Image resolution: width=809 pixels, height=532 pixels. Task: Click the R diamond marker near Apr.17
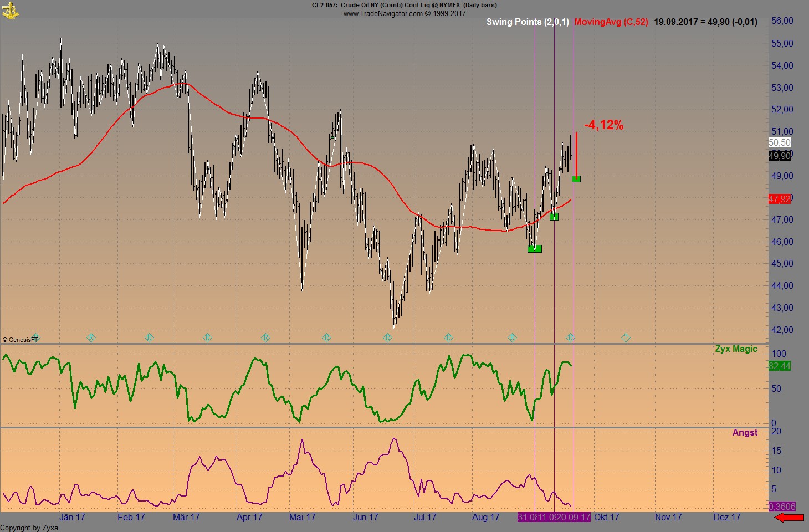[265, 337]
